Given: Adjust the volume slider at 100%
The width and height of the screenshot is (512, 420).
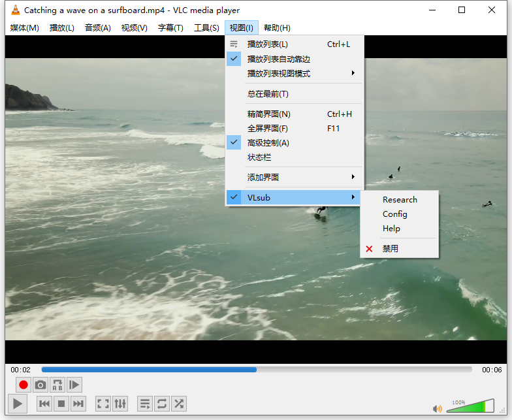Looking at the screenshot, I should [x=470, y=405].
